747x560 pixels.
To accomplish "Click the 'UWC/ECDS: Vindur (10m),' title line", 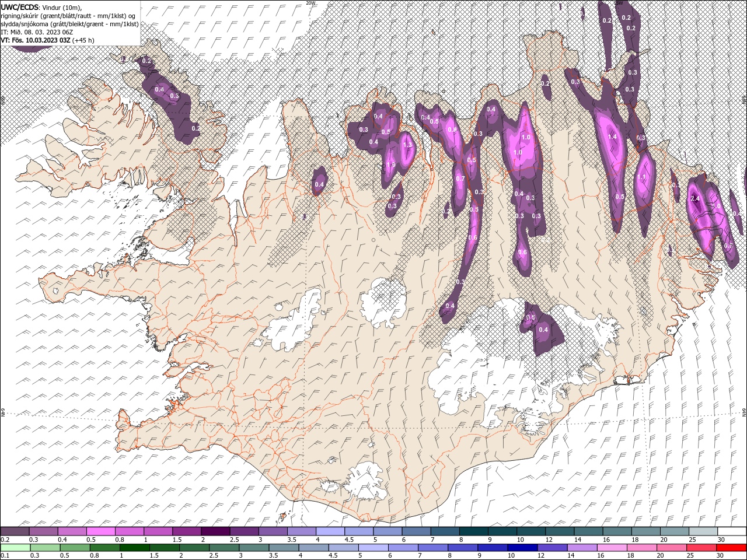I will [41, 7].
